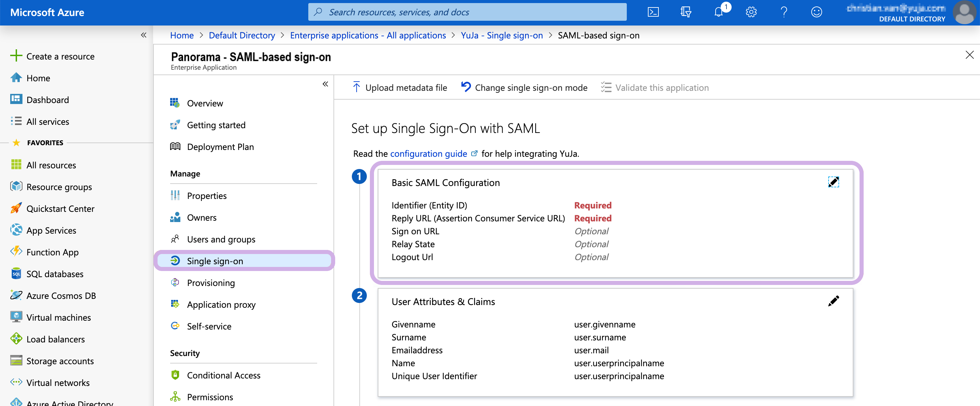Image resolution: width=980 pixels, height=406 pixels.
Task: Click Create a resource plus icon
Action: 16,56
